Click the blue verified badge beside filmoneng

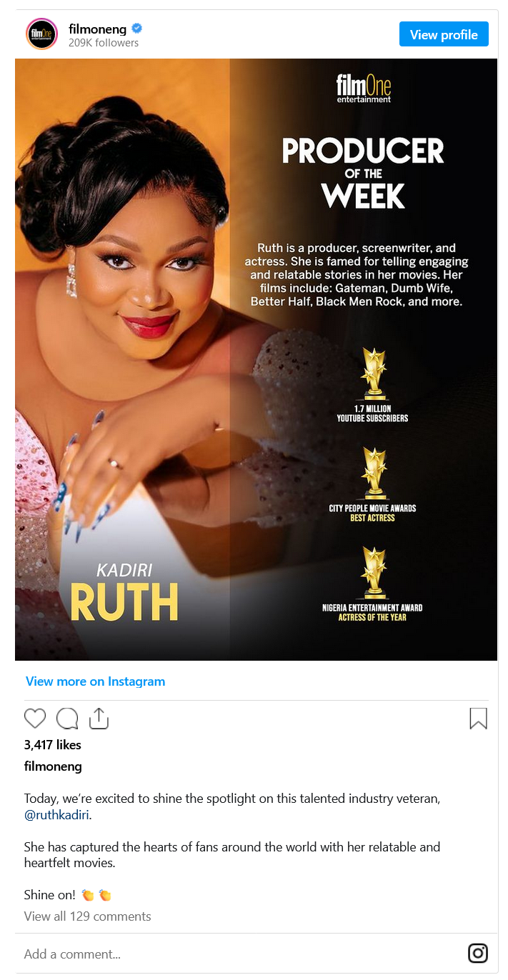click(x=137, y=29)
